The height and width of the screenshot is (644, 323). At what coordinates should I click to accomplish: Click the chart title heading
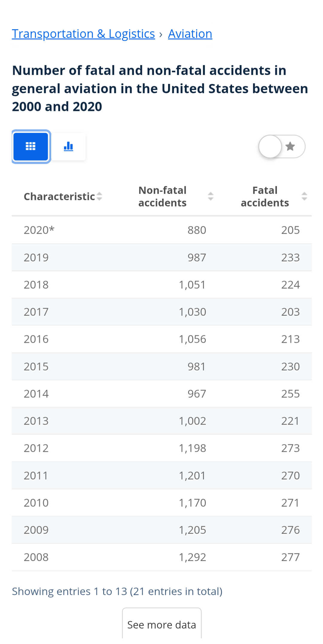click(x=160, y=88)
